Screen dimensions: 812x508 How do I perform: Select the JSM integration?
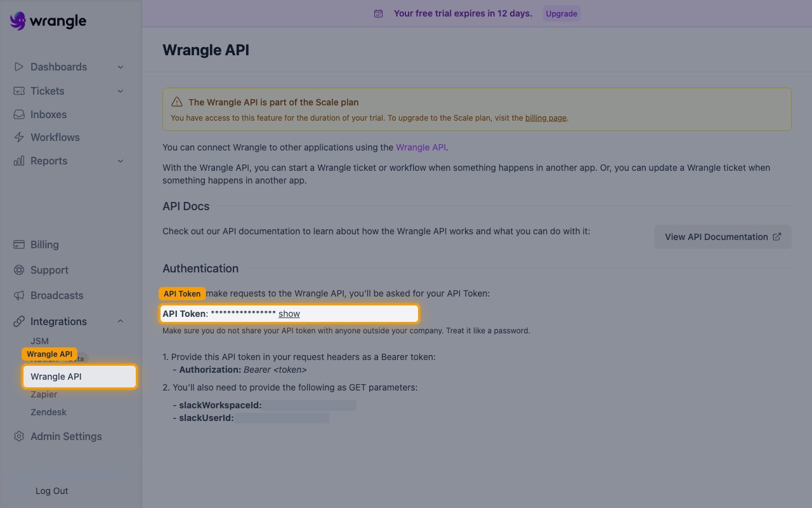click(x=39, y=341)
